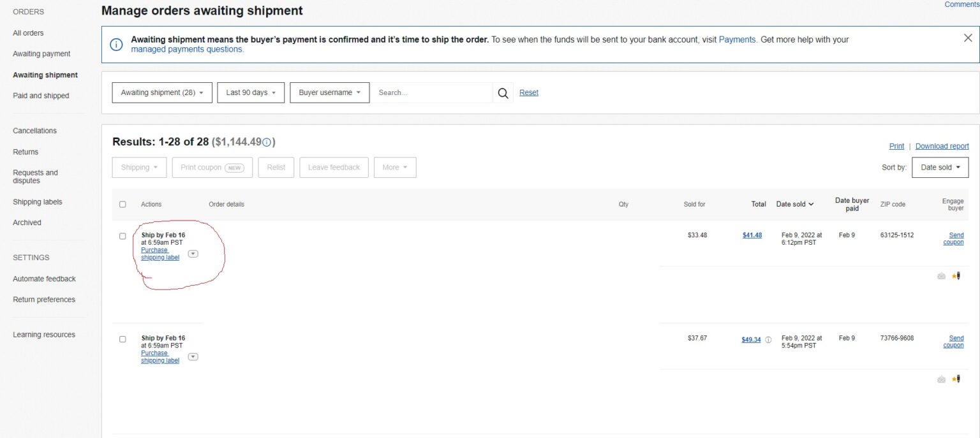Open the Date sold sort dropdown

tap(940, 168)
